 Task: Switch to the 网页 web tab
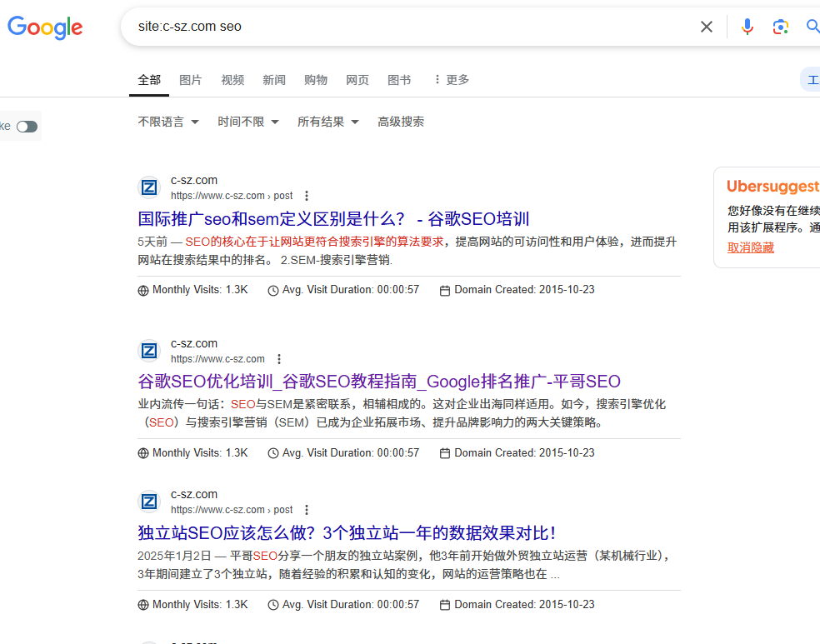(x=357, y=80)
